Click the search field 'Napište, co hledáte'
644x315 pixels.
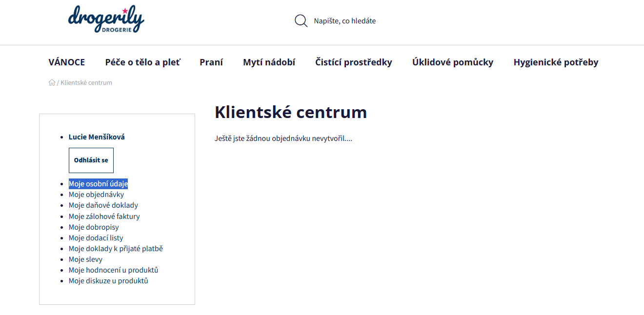344,21
